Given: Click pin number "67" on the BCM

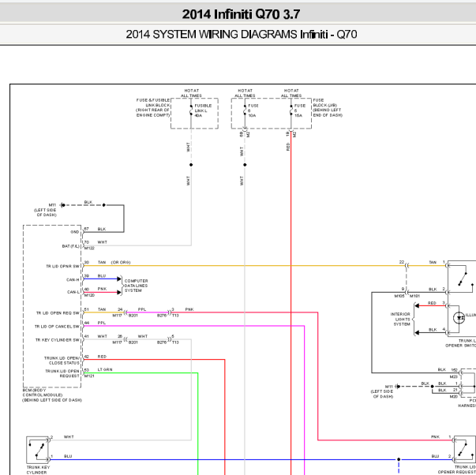Looking at the screenshot, I should click(87, 229).
